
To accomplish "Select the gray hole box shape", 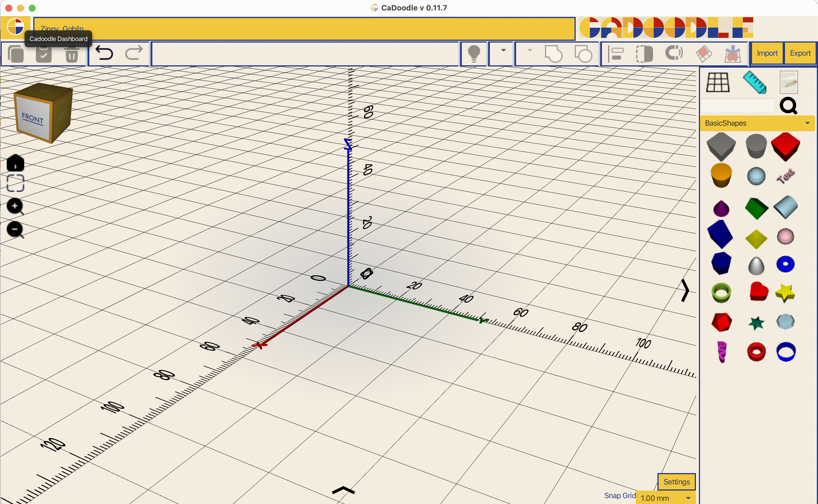I will 721,147.
